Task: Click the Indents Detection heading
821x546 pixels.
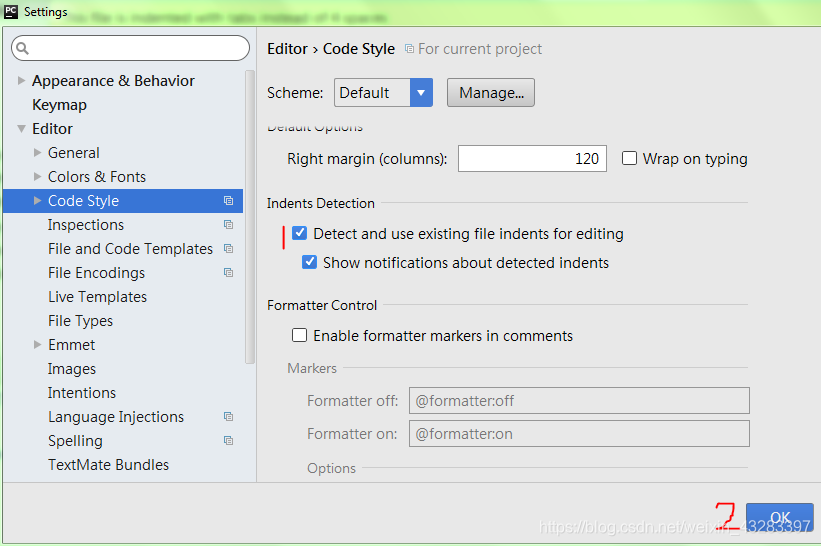Action: pyautogui.click(x=320, y=203)
